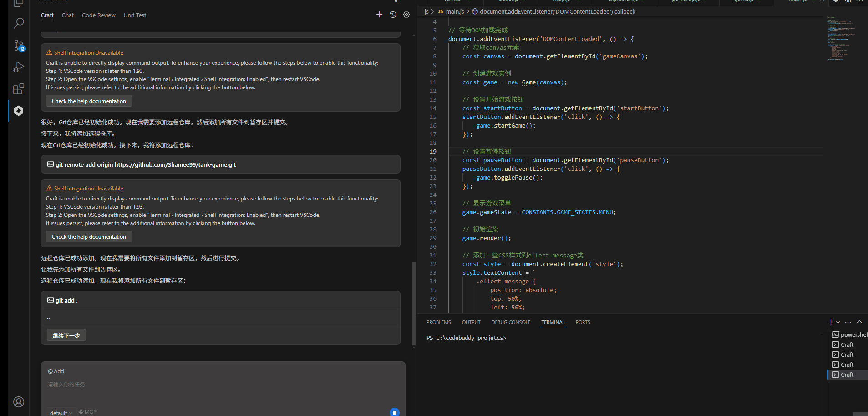This screenshot has height=416, width=868.
Task: Open the CodeBuddy settings icon
Action: (x=406, y=15)
